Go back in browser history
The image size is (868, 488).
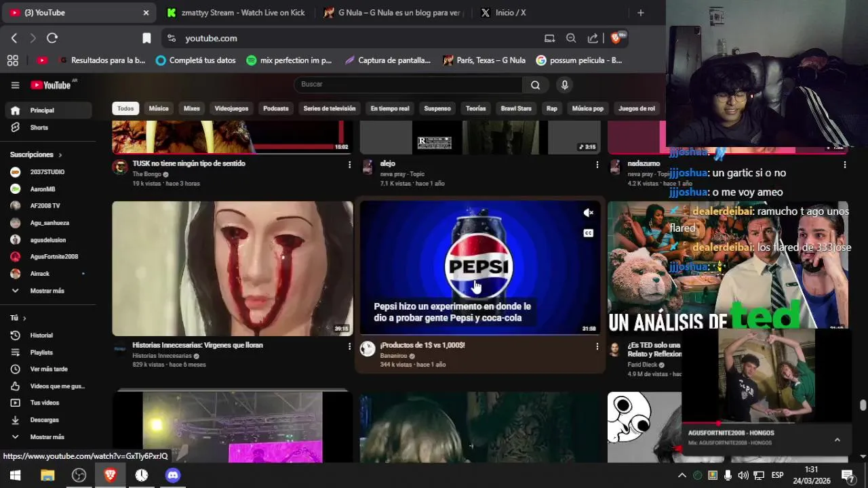14,38
